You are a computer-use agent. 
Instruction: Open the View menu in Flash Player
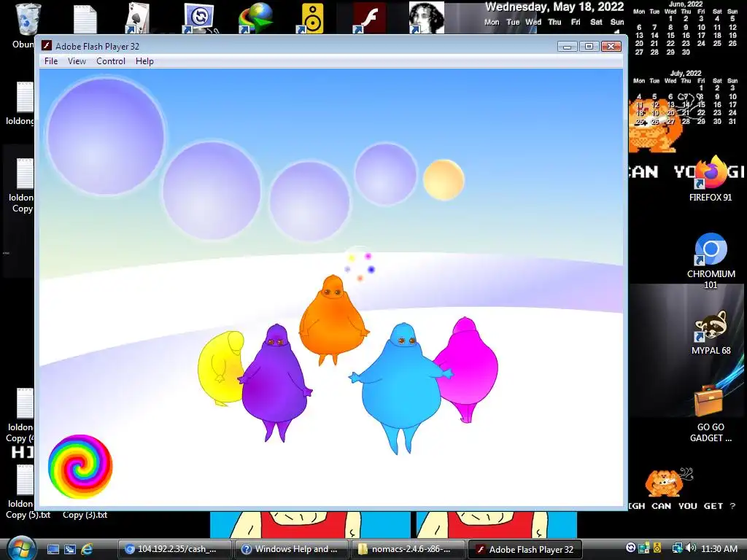[77, 61]
